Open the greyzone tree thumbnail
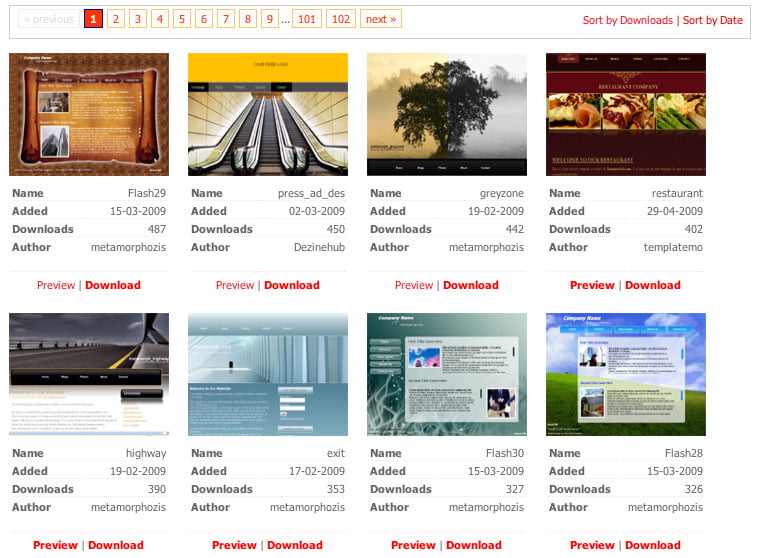Screen dimensions: 758x558 tap(447, 114)
